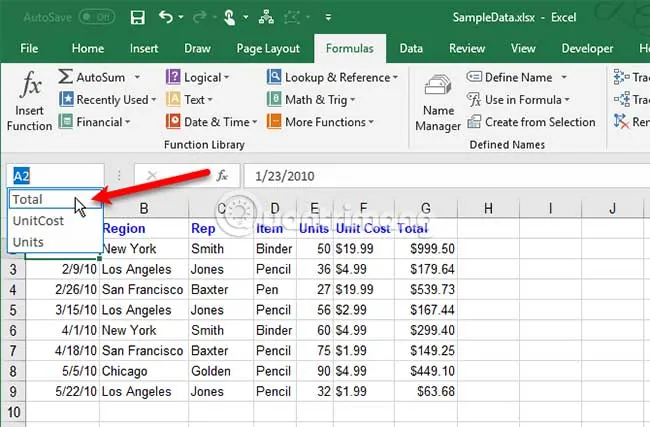Screen dimensions: 650x427
Task: Open Recently Used functions list
Action: point(107,99)
